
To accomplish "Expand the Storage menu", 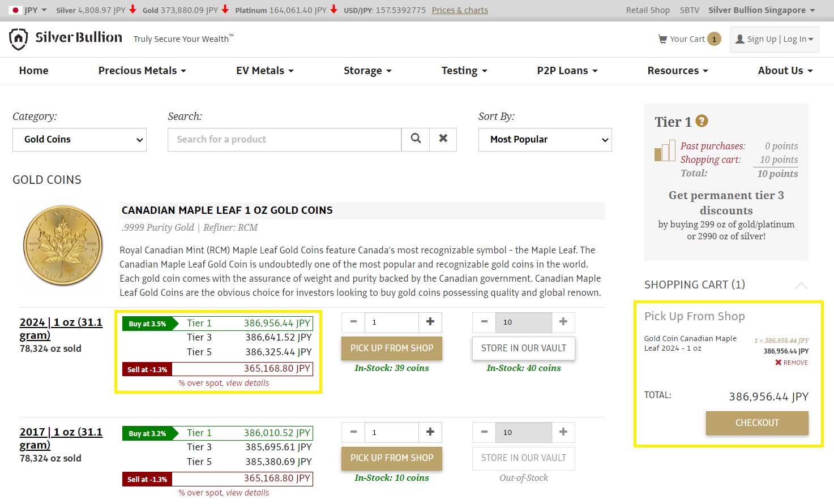I will click(x=367, y=71).
